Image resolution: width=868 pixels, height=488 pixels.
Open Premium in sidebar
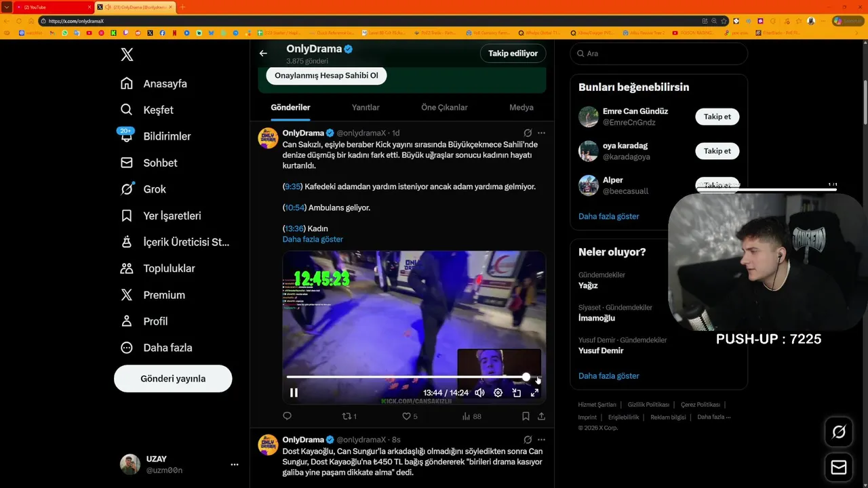pyautogui.click(x=152, y=295)
